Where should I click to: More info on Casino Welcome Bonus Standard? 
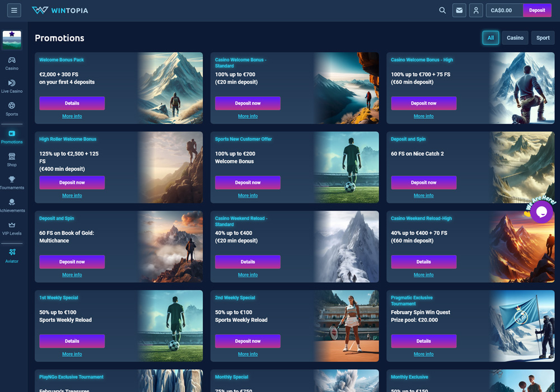click(x=248, y=116)
